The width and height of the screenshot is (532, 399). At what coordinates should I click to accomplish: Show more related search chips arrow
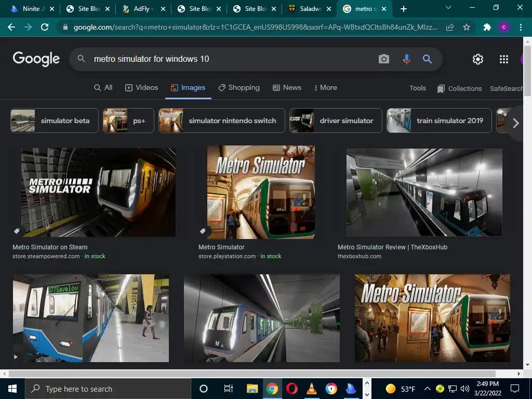(516, 123)
